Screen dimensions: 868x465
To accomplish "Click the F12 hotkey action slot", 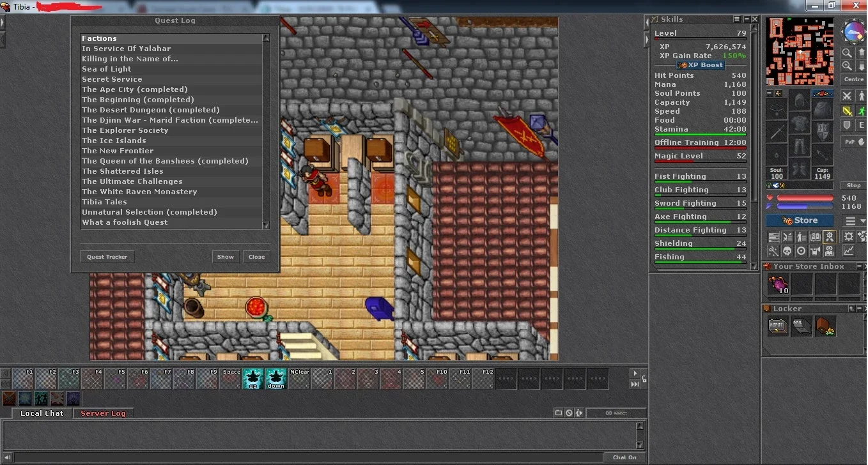I will [483, 379].
